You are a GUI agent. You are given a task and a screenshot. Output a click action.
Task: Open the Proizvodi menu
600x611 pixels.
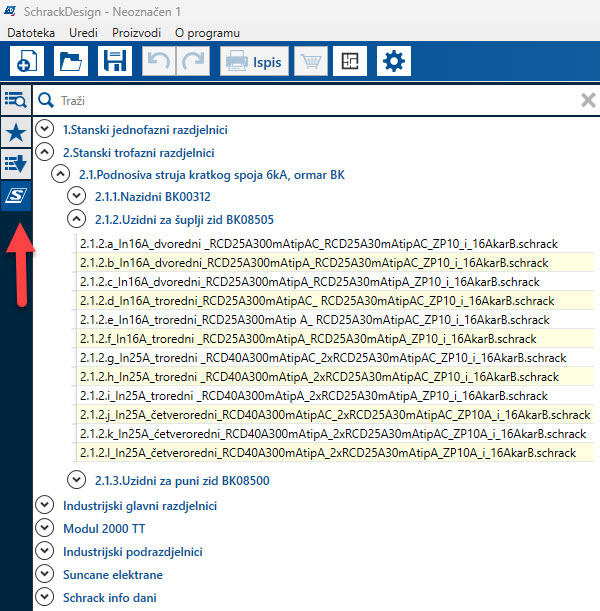pyautogui.click(x=137, y=33)
